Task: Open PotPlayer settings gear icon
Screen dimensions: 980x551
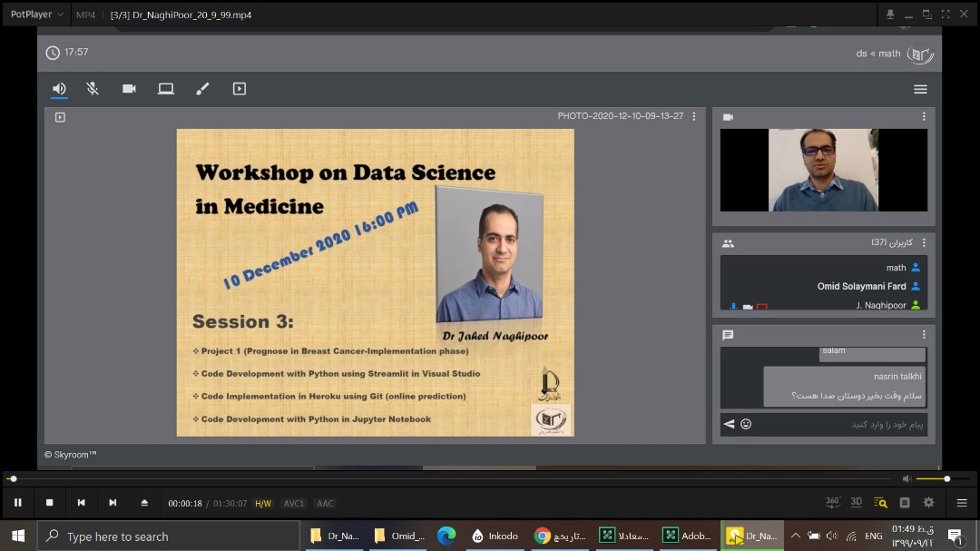Action: (928, 502)
